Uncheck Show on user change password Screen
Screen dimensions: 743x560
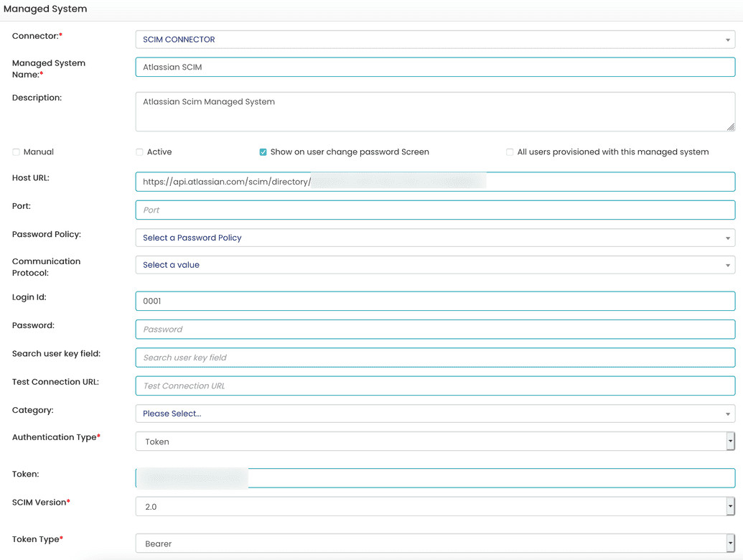pos(263,151)
